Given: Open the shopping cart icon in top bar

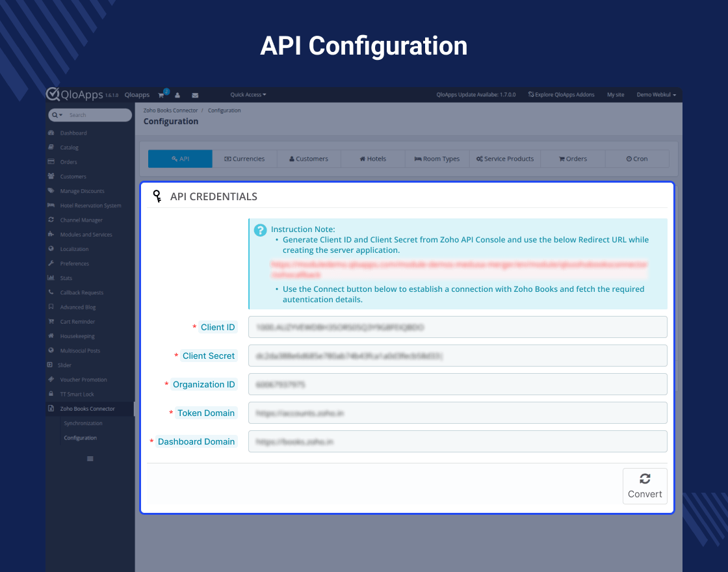Looking at the screenshot, I should coord(161,95).
